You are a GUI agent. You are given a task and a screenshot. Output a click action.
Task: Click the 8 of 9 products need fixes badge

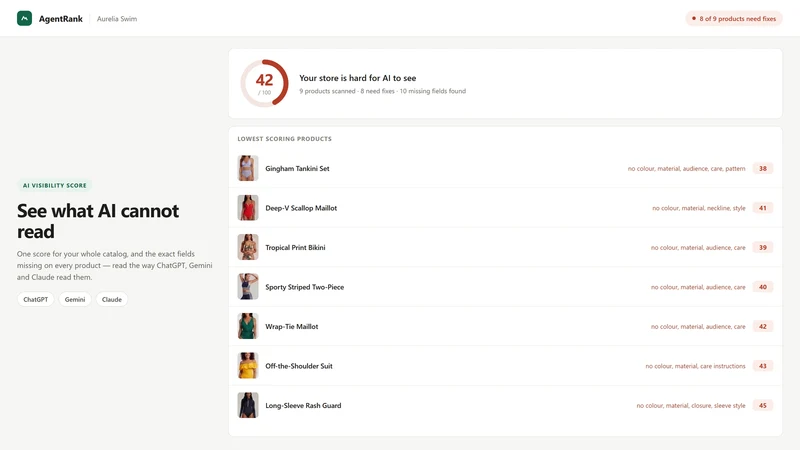point(734,18)
